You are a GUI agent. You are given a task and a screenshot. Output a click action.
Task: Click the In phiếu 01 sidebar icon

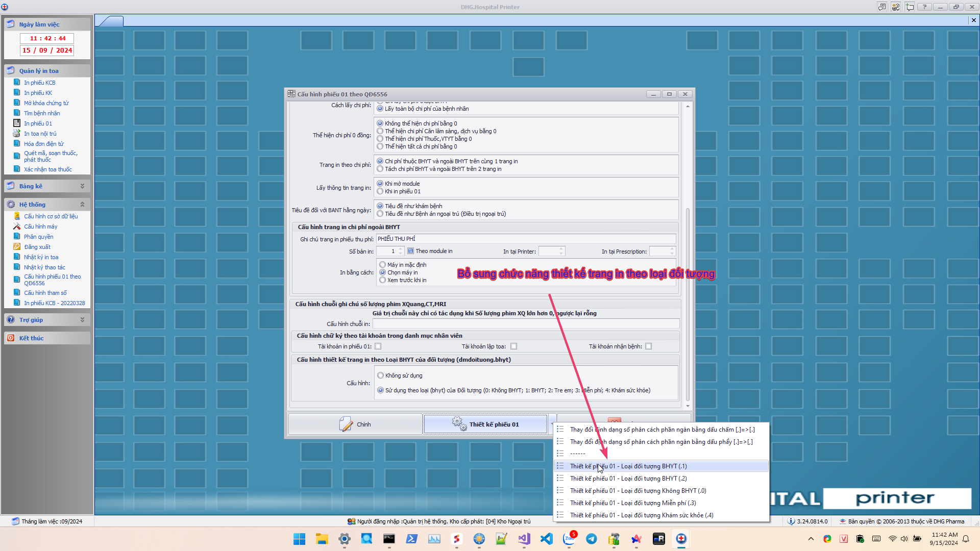click(x=17, y=123)
